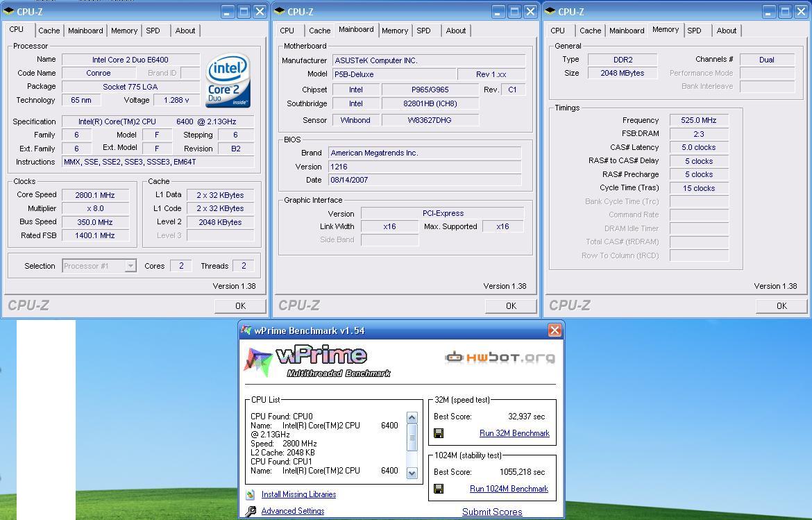This screenshot has width=812, height=520.
Task: Click the Instructions field MMX, SSE list
Action: point(158,162)
